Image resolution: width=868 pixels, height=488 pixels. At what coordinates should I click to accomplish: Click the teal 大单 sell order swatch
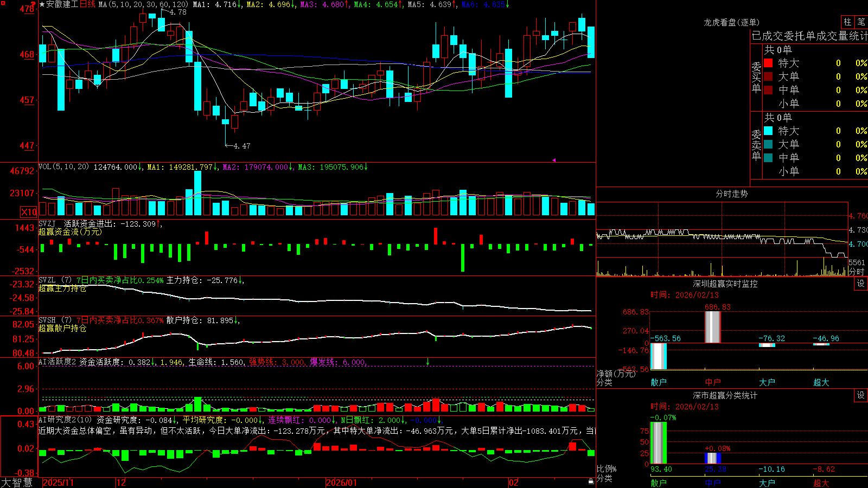(x=768, y=144)
